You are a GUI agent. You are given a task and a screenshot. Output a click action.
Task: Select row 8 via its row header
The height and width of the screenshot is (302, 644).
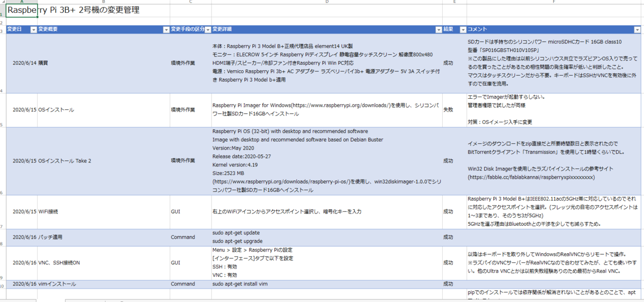3,237
